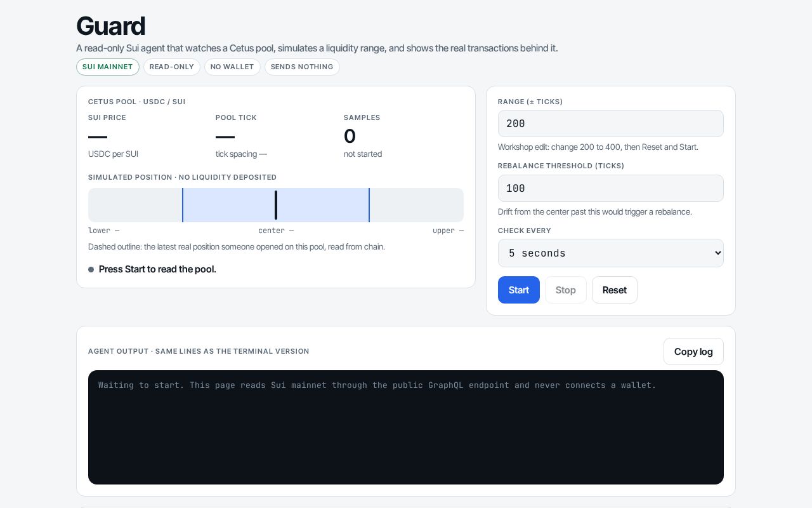This screenshot has height=508, width=812.
Task: Click the 'lower —' range label
Action: tap(104, 231)
